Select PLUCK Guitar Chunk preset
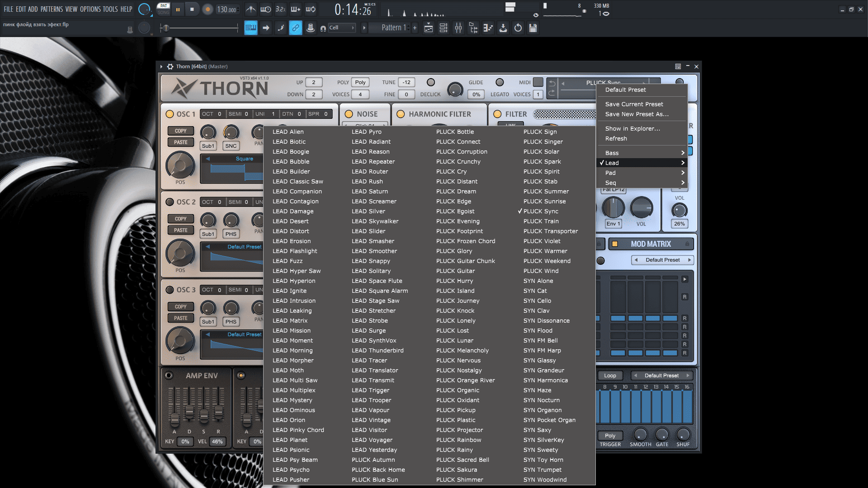 466,261
